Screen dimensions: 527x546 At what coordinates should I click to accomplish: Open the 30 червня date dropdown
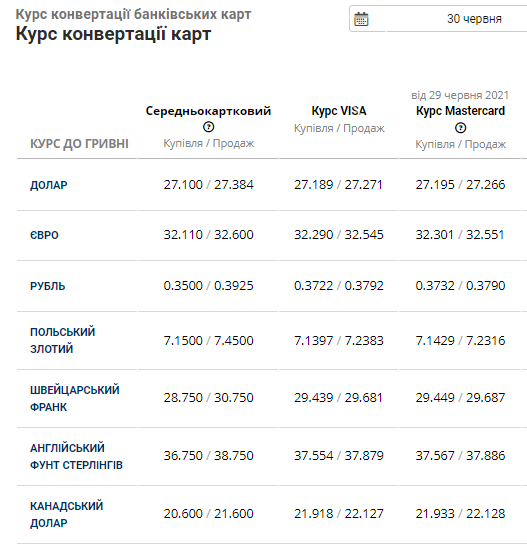pyautogui.click(x=438, y=19)
